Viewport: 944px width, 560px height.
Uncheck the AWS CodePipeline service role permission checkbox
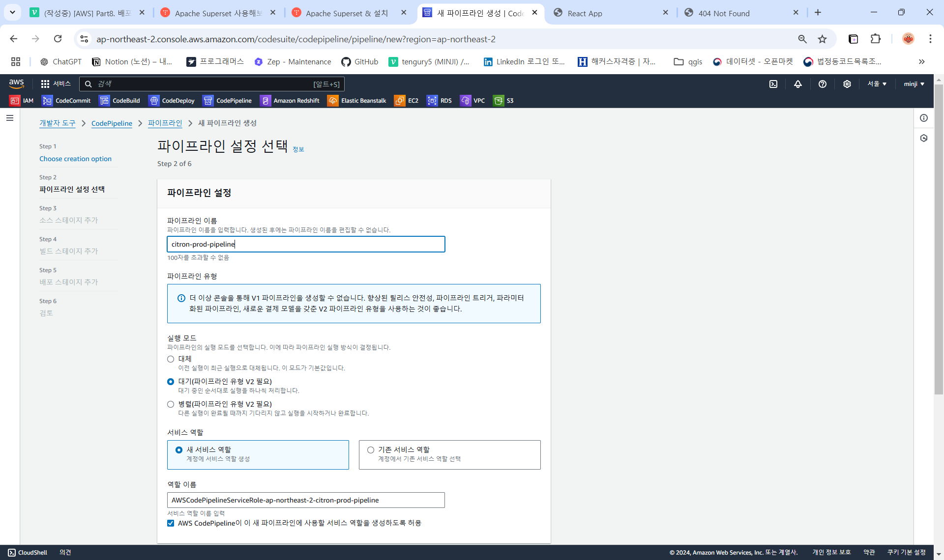click(x=171, y=523)
